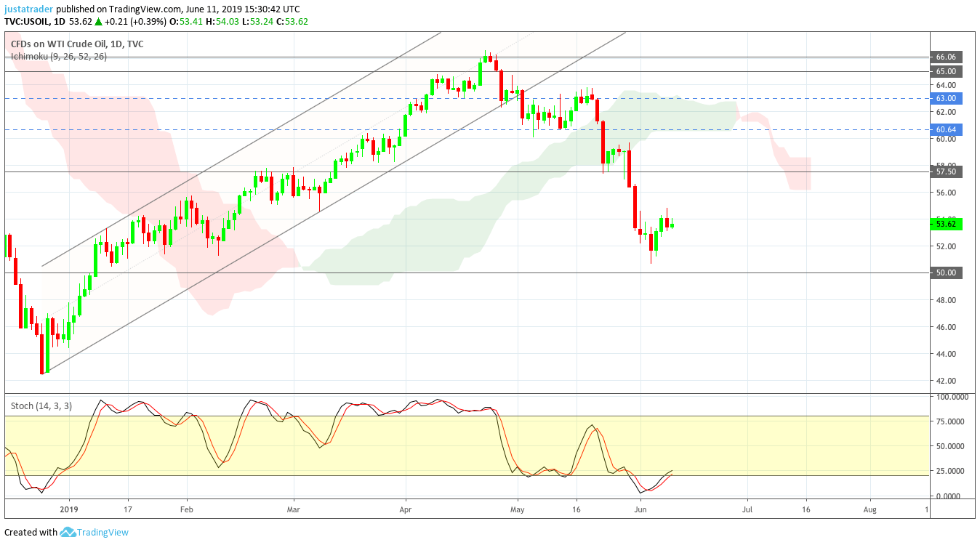980x545 pixels.
Task: Select the blue 63.00 price label
Action: tap(946, 98)
